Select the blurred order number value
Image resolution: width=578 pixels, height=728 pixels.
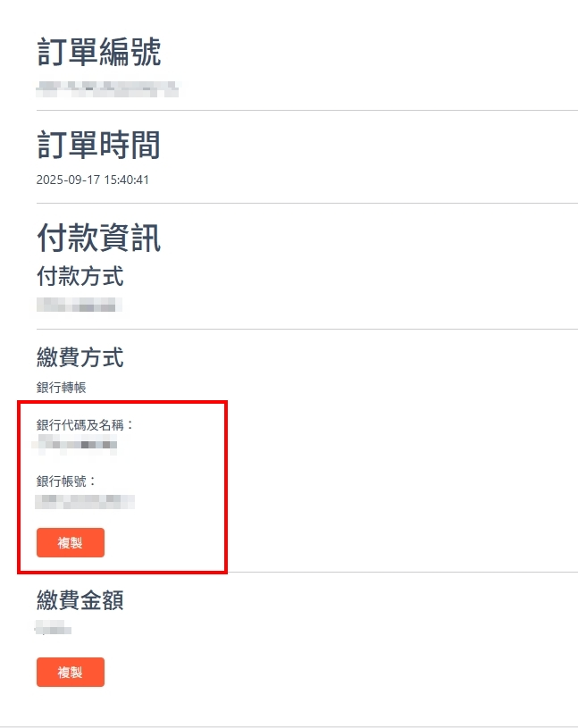[107, 88]
